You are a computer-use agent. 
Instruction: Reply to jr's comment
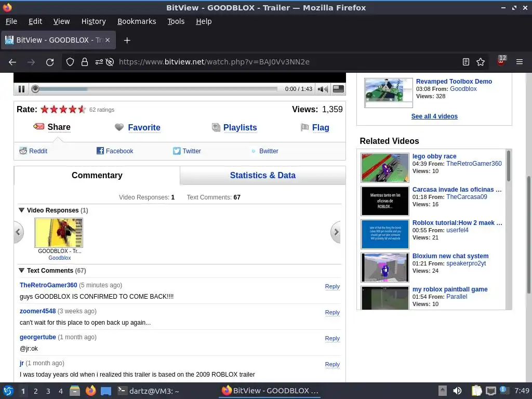point(332,364)
